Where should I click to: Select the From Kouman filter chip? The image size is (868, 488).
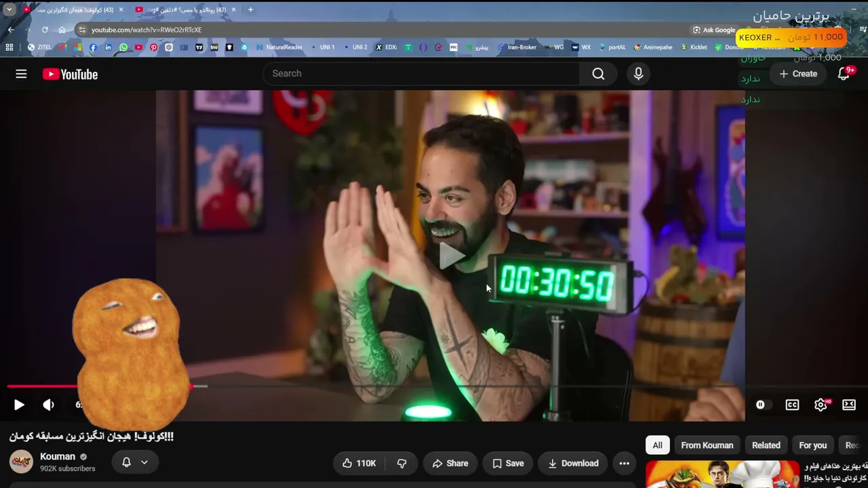tap(707, 445)
